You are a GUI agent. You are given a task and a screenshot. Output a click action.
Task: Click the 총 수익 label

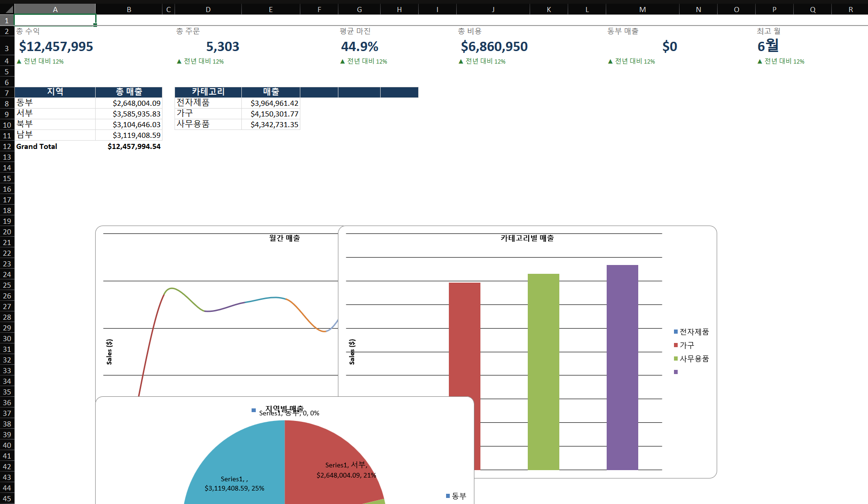(28, 31)
